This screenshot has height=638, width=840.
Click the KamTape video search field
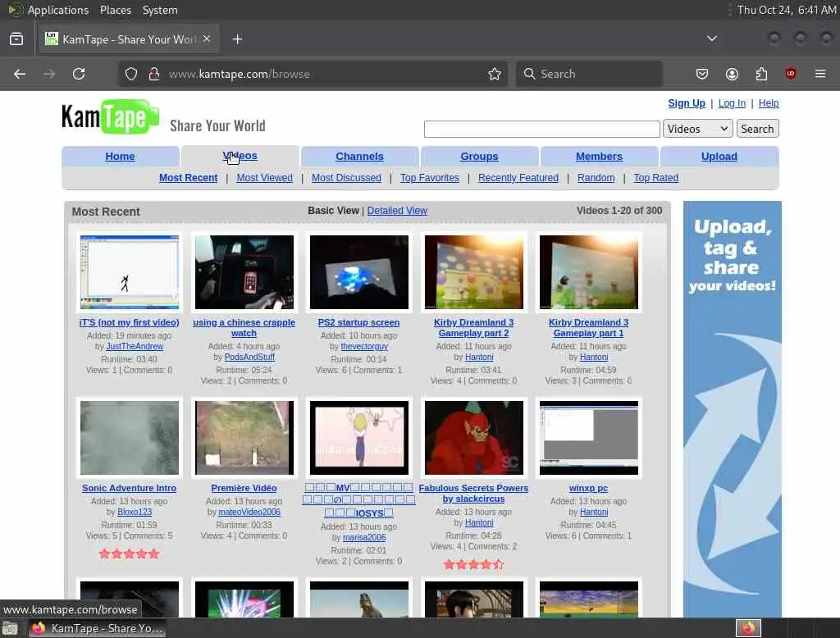click(x=541, y=129)
